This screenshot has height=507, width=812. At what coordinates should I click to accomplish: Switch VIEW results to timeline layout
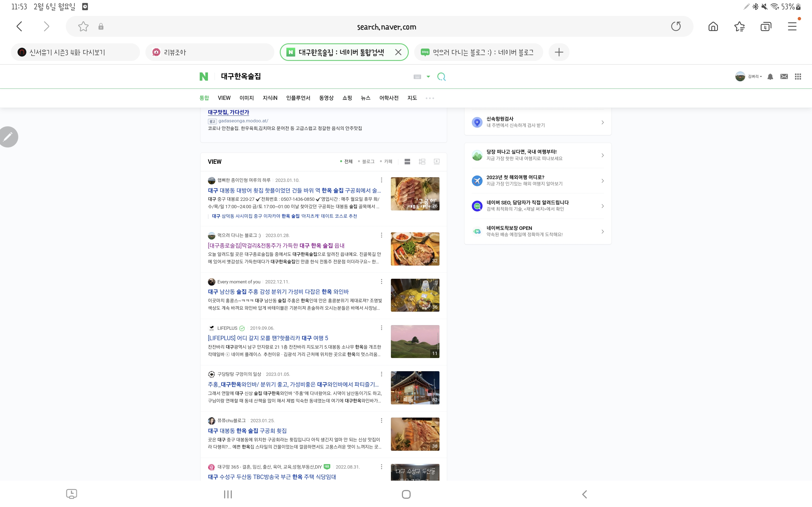coord(422,162)
